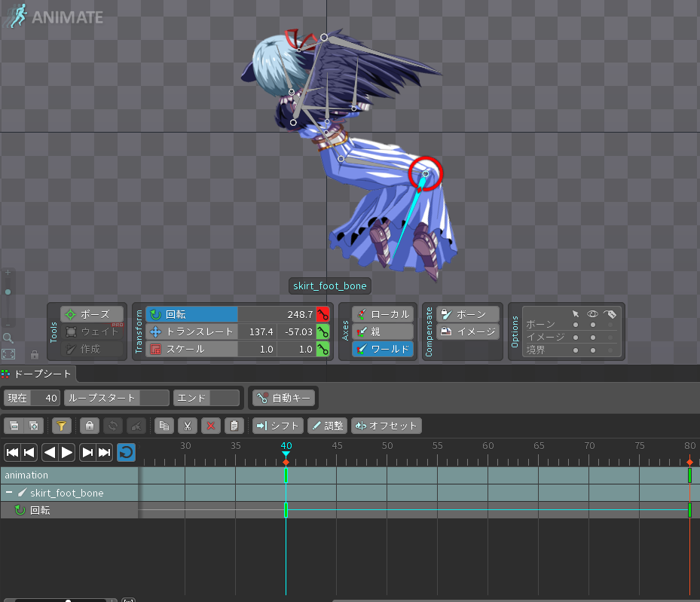
Task: Click the dimmed bone icon in dopesheet toolbar
Action: coord(136,426)
